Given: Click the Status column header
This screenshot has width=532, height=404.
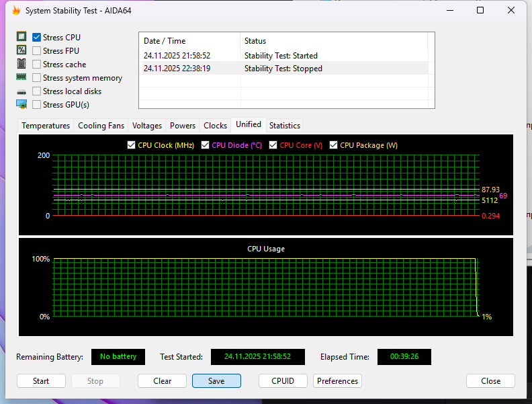Looking at the screenshot, I should 334,41.
